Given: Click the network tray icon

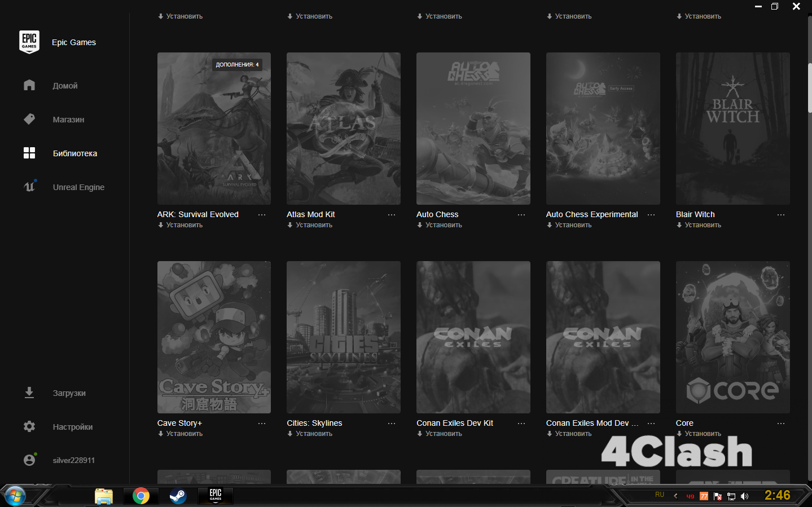Looking at the screenshot, I should (731, 496).
